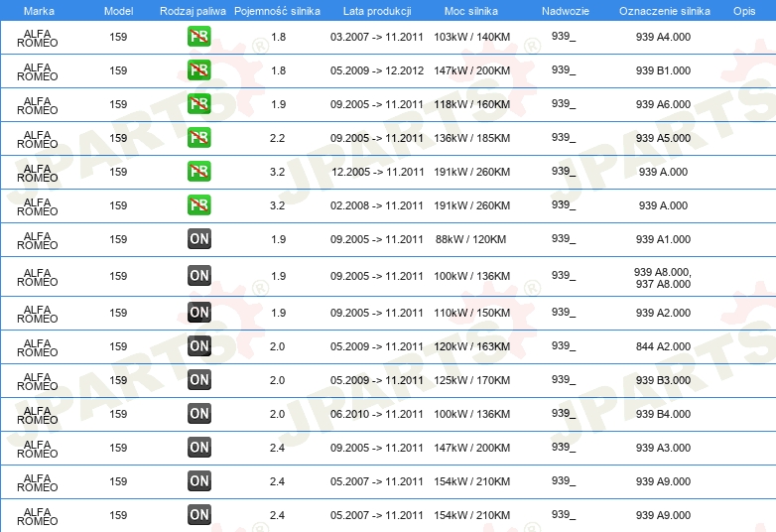
Task: Select the ON icon in the 939 A3.000 row
Action: click(x=198, y=447)
